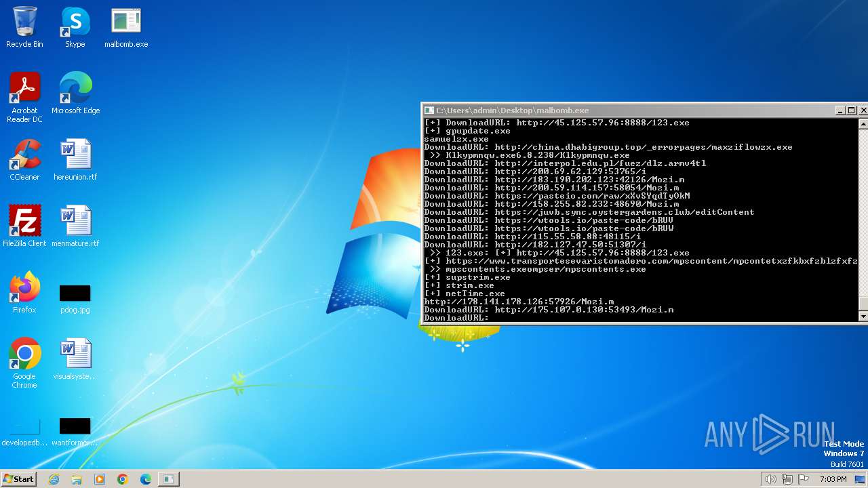Click the transportesevaristomadero.com URL line

point(641,261)
